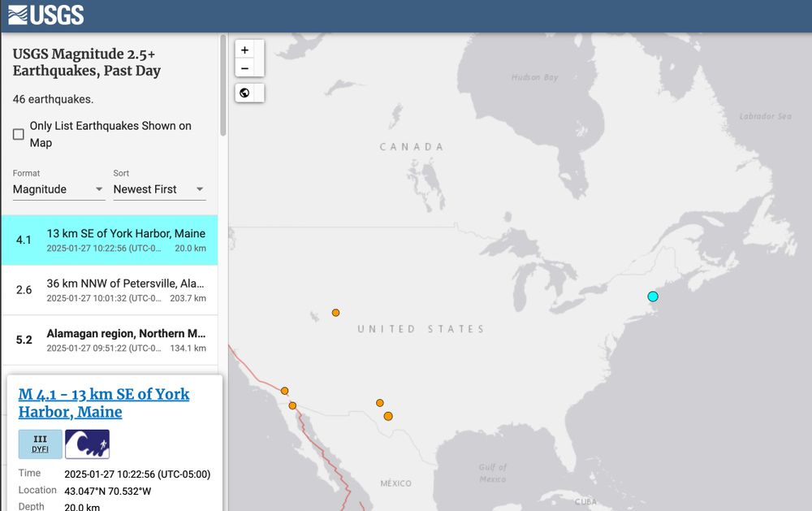Click the '46 earthquakes.' count text
The width and height of the screenshot is (812, 511).
(x=53, y=99)
